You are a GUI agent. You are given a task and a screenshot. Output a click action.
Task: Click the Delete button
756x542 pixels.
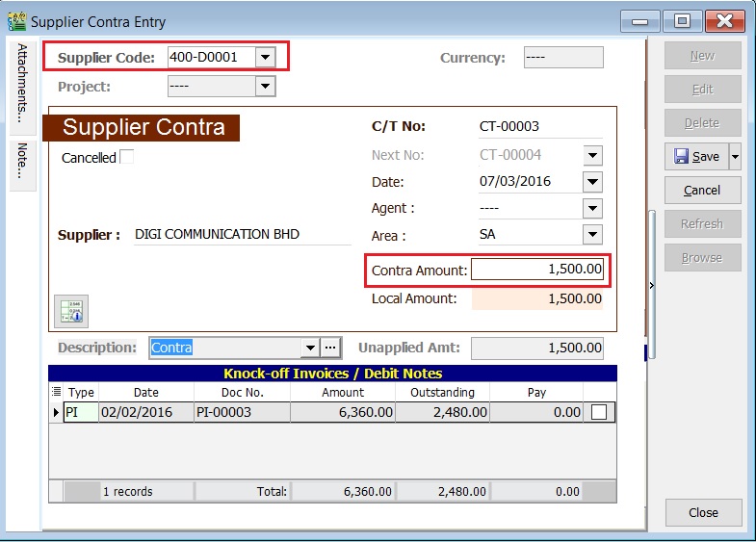tap(702, 123)
